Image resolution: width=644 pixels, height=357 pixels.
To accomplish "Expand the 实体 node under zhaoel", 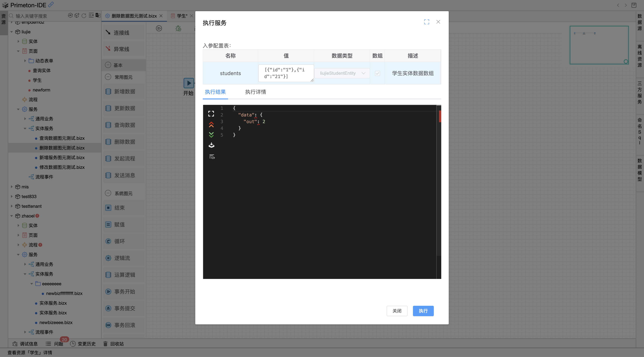I will tap(18, 225).
